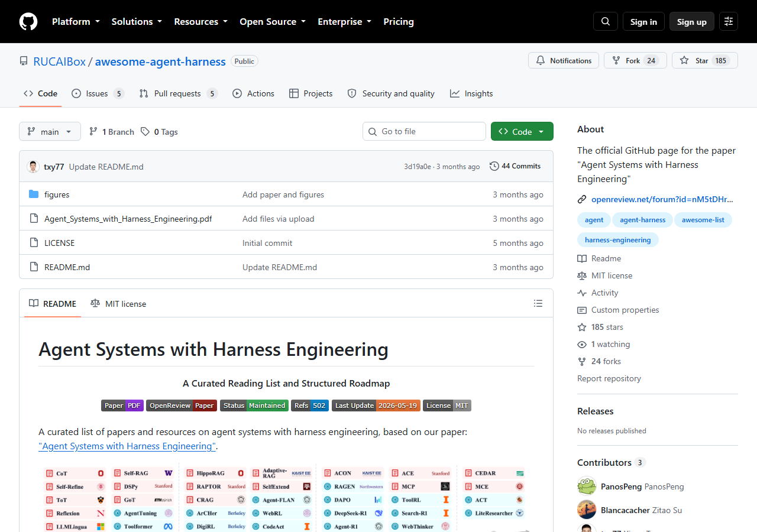This screenshot has height=532, width=757.
Task: Open Agent_Systems_with_Harness_Engineering.pdf file
Action: coord(128,219)
